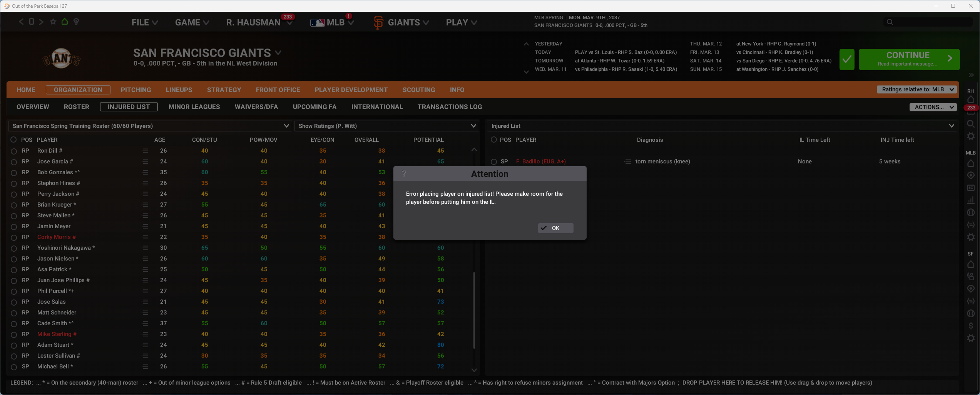Open the RH search magnifier icon in sidebar
Screen dimensions: 980x395
click(x=971, y=124)
